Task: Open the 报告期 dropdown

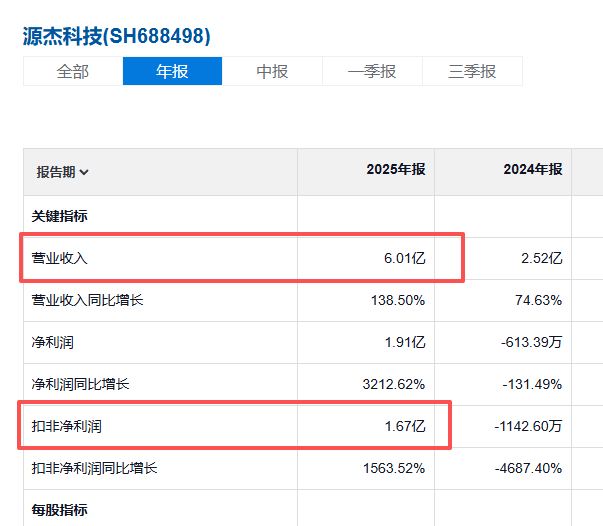Action: [x=63, y=172]
